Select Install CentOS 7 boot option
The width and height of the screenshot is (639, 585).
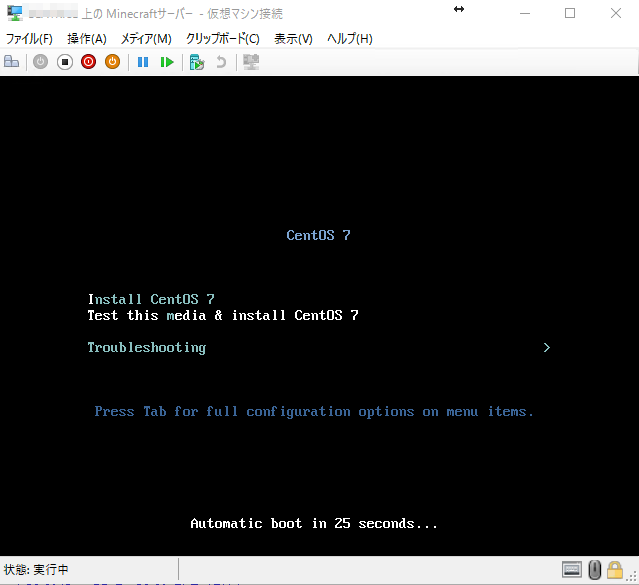coord(151,299)
